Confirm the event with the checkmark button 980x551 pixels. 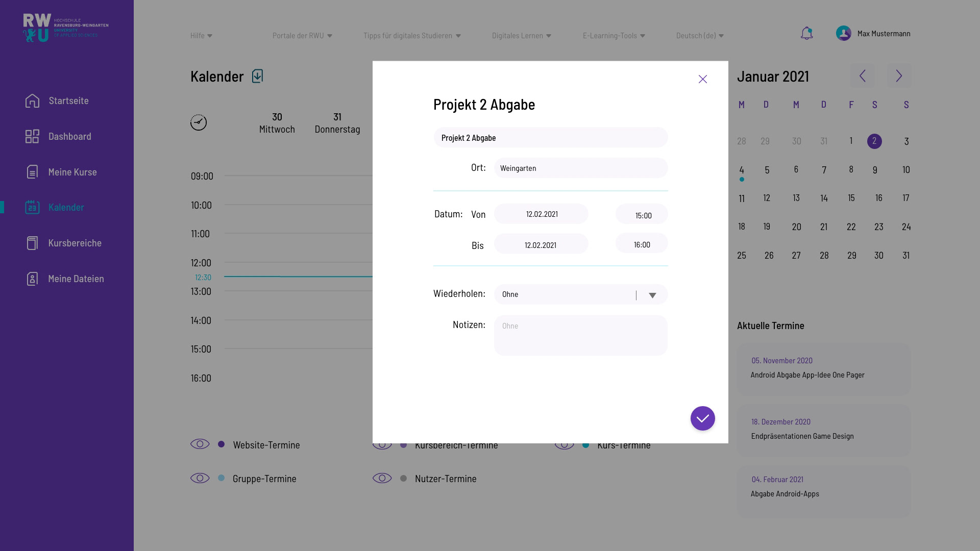point(703,418)
